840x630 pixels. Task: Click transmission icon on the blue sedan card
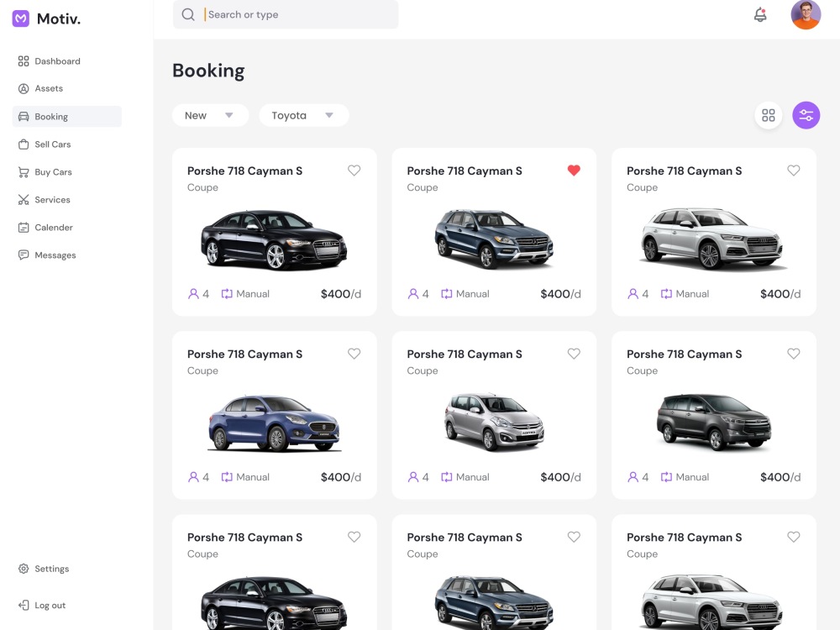pyautogui.click(x=227, y=477)
